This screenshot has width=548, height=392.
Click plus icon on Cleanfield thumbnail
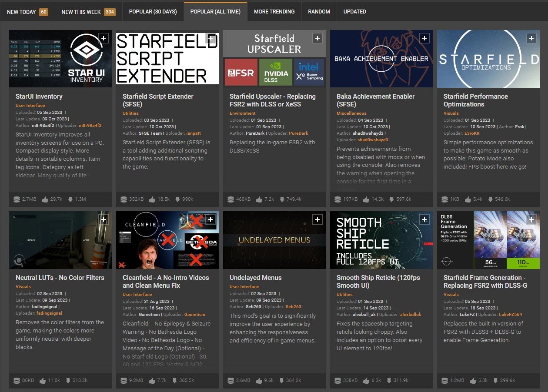[x=211, y=220]
